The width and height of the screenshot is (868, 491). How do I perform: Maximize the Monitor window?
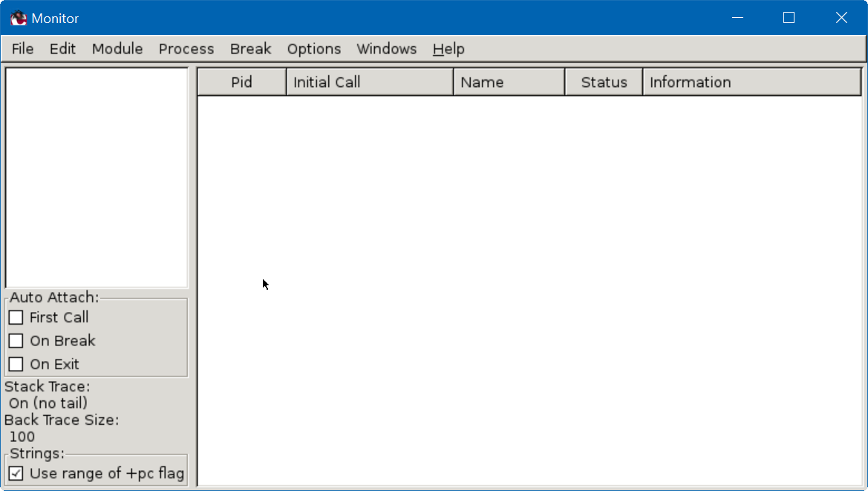pos(789,18)
